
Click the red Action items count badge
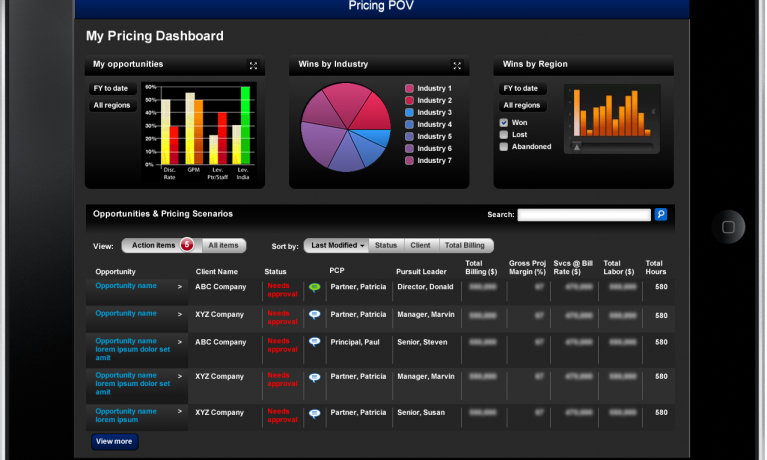click(x=187, y=245)
